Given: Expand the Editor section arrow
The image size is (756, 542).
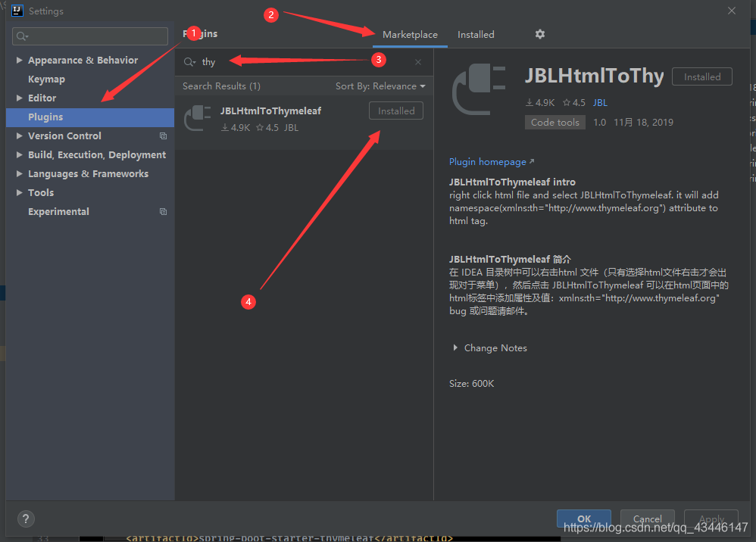Looking at the screenshot, I should [19, 98].
